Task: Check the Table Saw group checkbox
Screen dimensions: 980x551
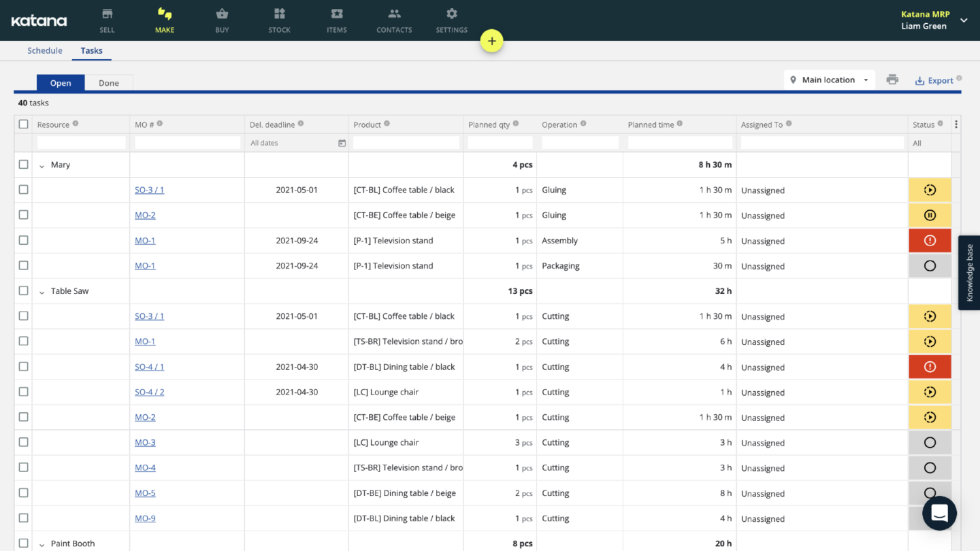Action: coord(24,291)
